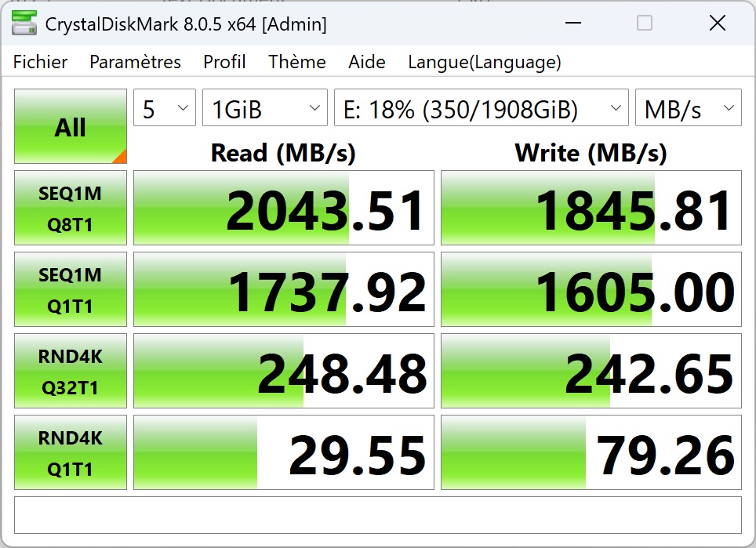Screen dimensions: 756x548
Task: Open the test count dropdown showing 5
Action: pyautogui.click(x=165, y=109)
